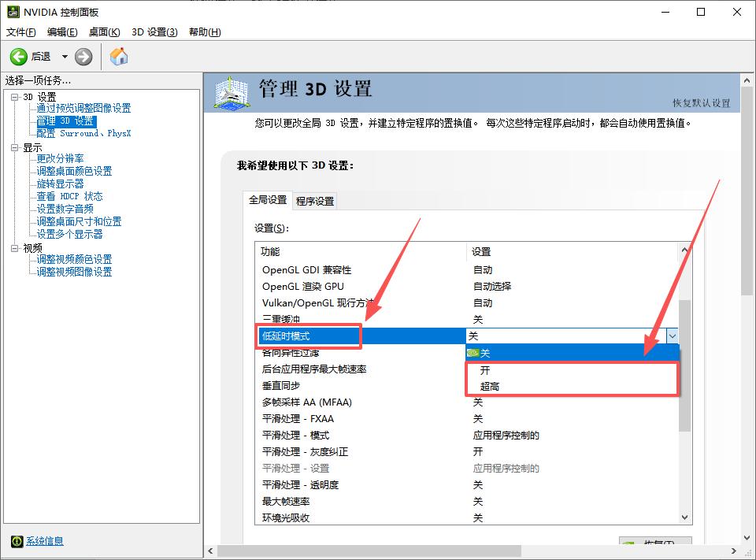Choose 超高 option in dropdown list
The width and height of the screenshot is (756, 560).
[573, 387]
